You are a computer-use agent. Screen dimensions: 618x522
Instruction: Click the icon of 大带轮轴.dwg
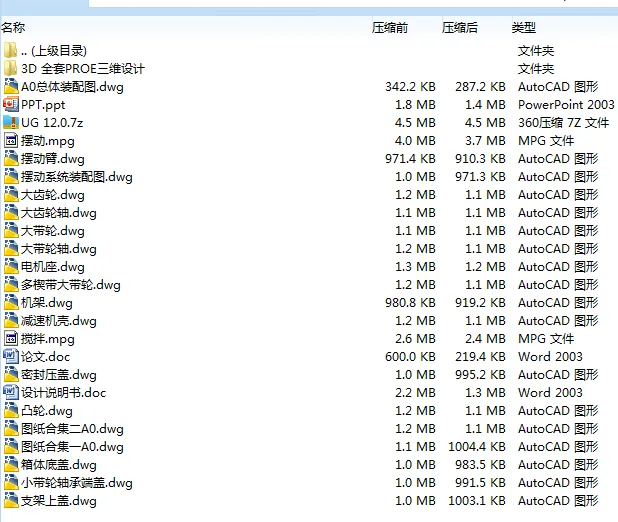(x=11, y=248)
